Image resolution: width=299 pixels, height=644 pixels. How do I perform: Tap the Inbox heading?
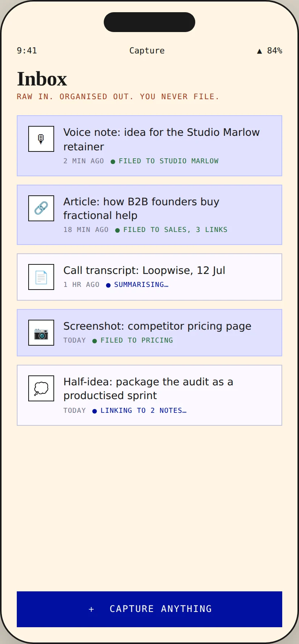pyautogui.click(x=42, y=79)
